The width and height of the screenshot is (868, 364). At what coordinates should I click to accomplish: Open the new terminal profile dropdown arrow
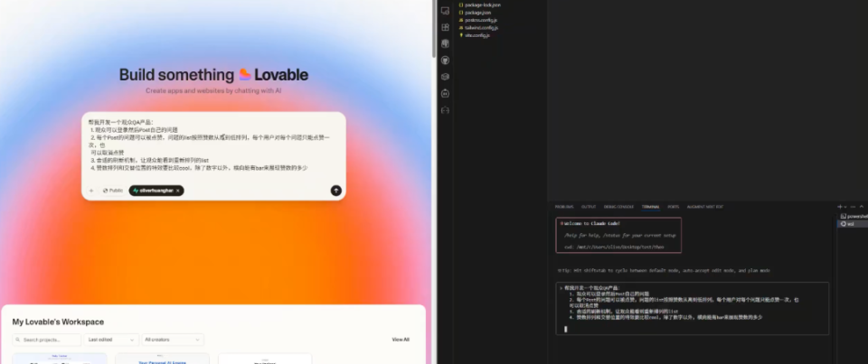tap(845, 207)
